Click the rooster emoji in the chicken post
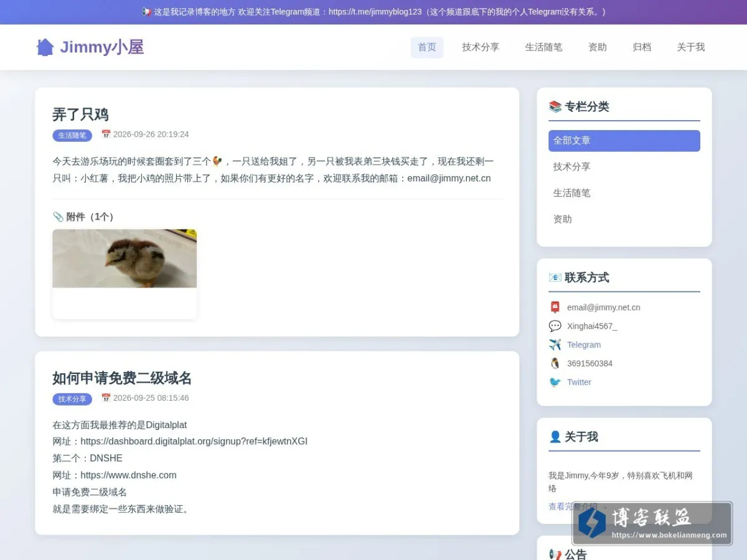 point(217,161)
